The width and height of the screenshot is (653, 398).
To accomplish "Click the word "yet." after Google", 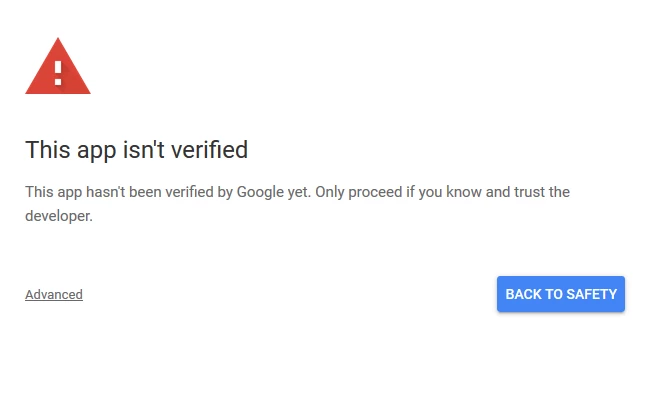I will [299, 193].
